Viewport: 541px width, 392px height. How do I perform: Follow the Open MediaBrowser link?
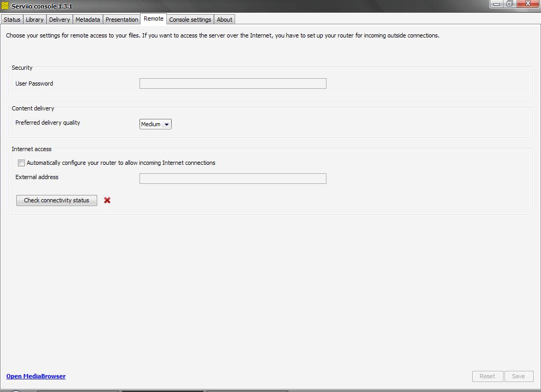[36, 376]
